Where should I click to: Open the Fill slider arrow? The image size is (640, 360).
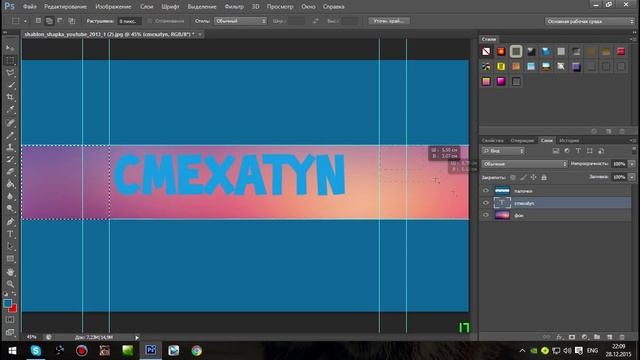(632, 177)
